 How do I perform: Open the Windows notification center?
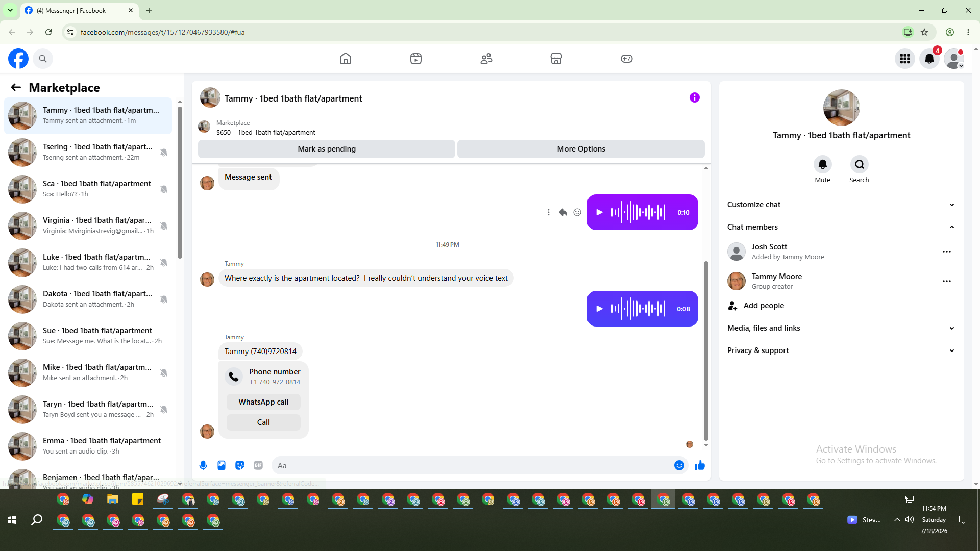[963, 520]
